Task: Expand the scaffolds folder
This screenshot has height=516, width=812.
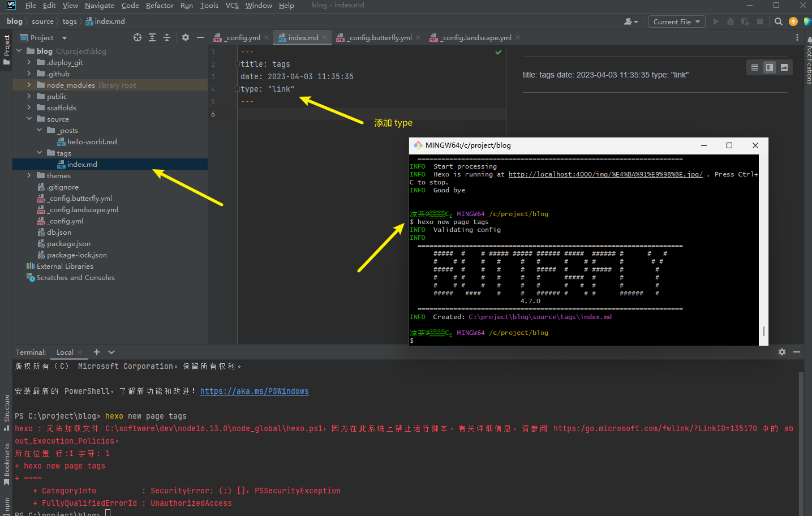Action: (x=29, y=107)
